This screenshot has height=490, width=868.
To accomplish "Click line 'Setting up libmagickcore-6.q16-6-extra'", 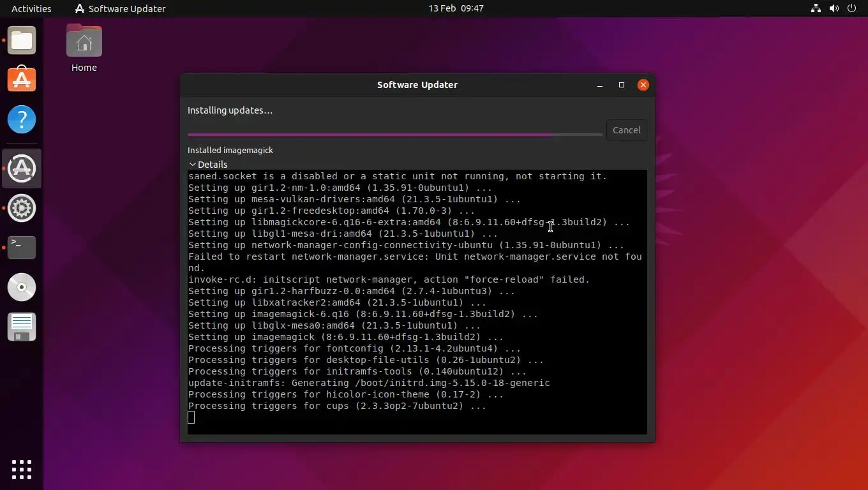I will pyautogui.click(x=409, y=222).
